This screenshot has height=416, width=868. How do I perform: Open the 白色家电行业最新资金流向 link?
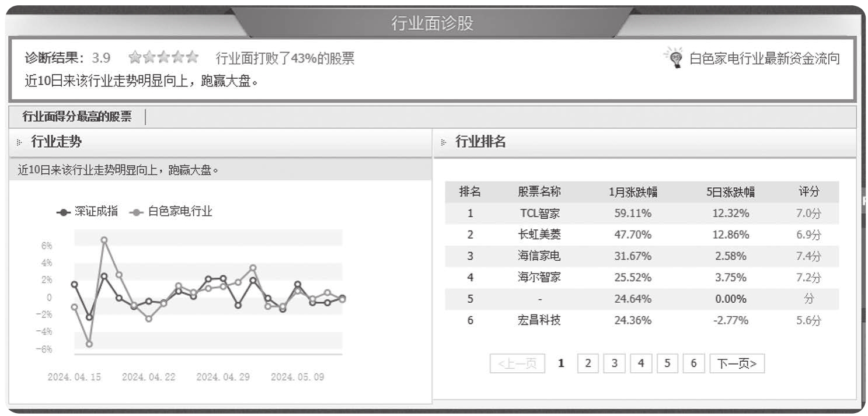pyautogui.click(x=765, y=58)
